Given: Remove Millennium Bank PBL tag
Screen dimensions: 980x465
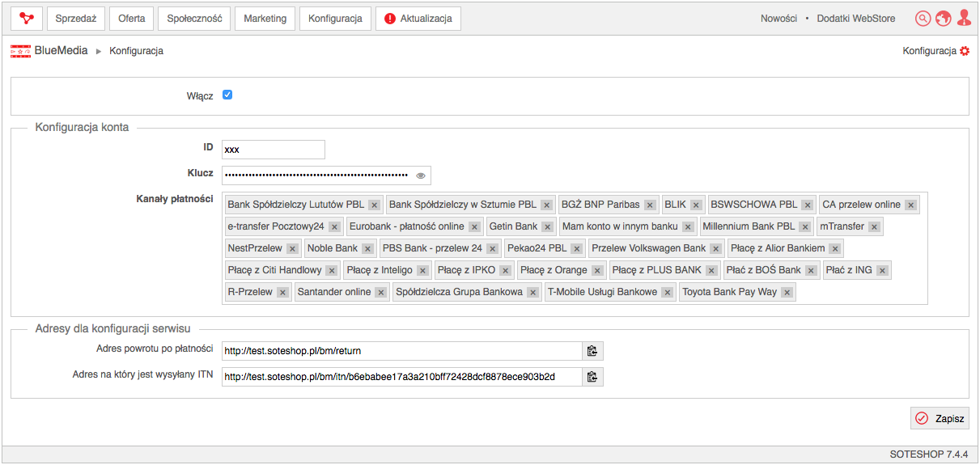Looking at the screenshot, I should pyautogui.click(x=805, y=227).
